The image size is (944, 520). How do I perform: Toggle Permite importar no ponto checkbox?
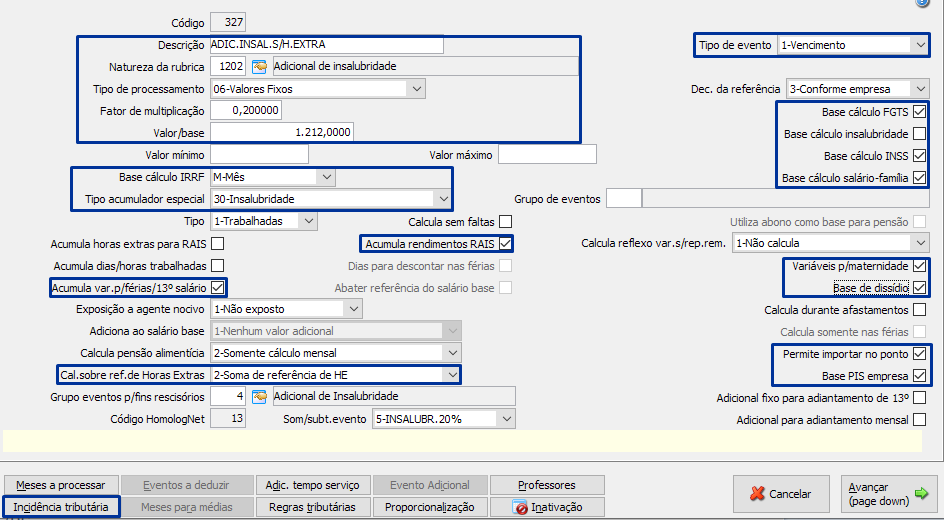919,354
